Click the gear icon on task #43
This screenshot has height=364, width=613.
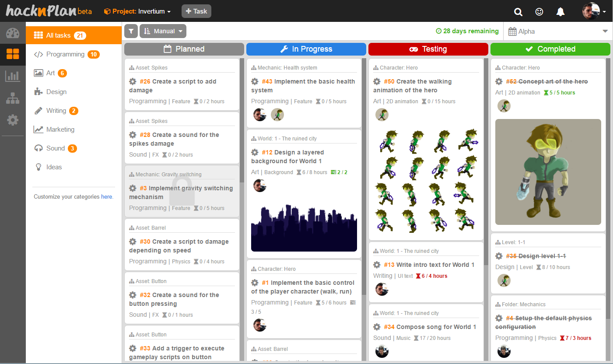tap(255, 81)
